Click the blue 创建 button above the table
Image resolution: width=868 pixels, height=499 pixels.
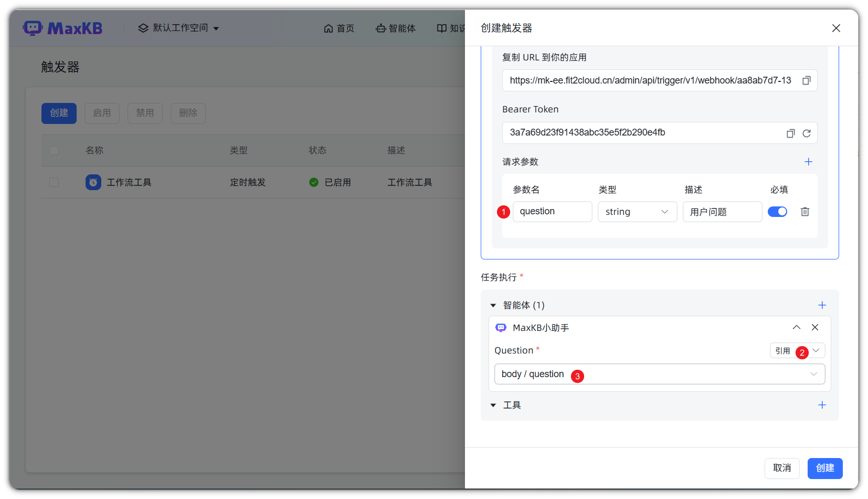[59, 113]
